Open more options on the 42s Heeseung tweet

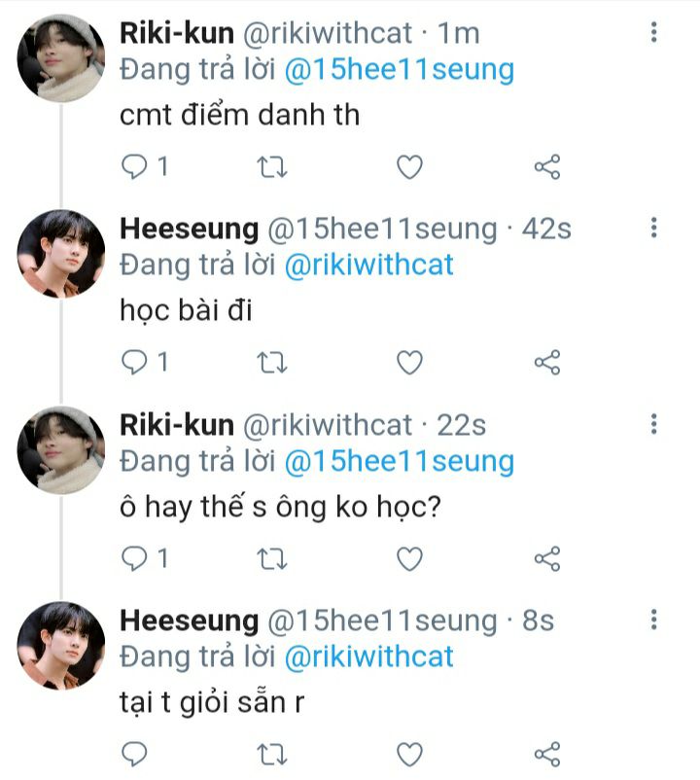pos(653,228)
